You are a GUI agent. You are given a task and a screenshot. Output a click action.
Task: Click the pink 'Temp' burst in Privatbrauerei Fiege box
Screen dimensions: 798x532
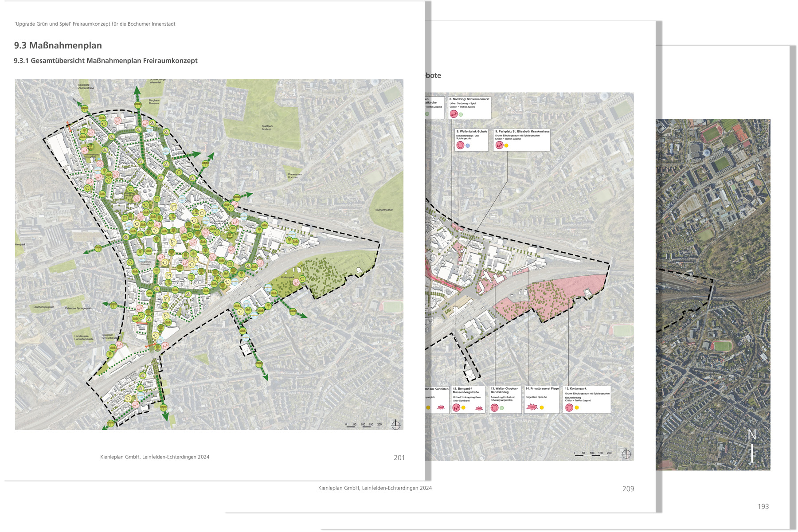point(532,407)
